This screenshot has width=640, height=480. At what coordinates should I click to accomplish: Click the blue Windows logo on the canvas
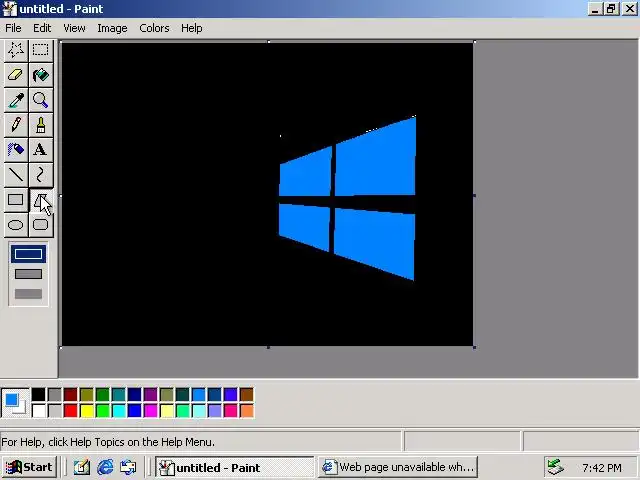click(347, 198)
